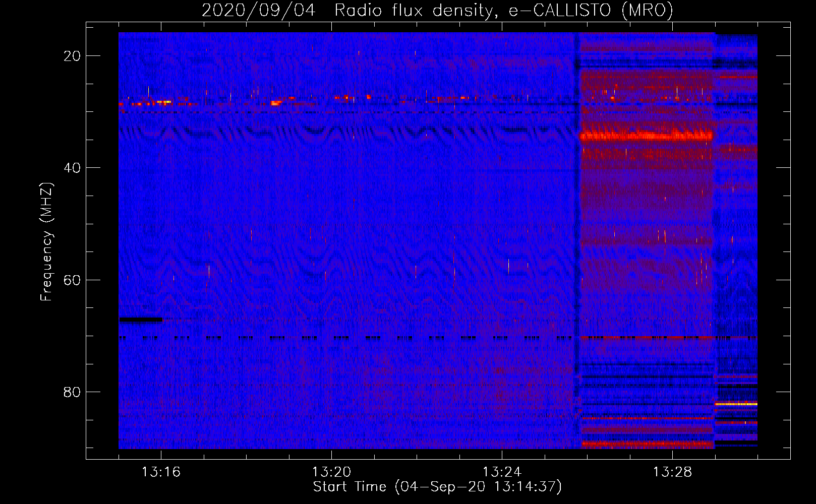
Task: Click the 13:20 time tick label
Action: click(331, 472)
